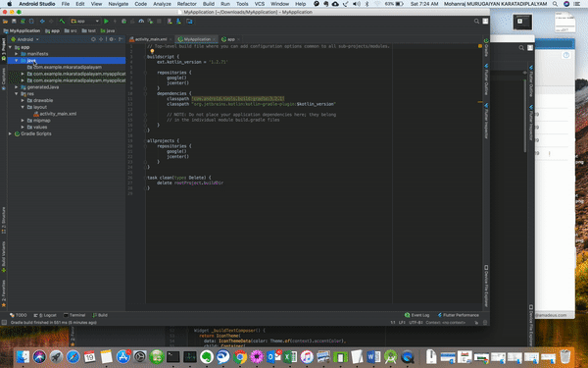Click the Flutter Performance button
588x368 pixels.
[x=459, y=315]
